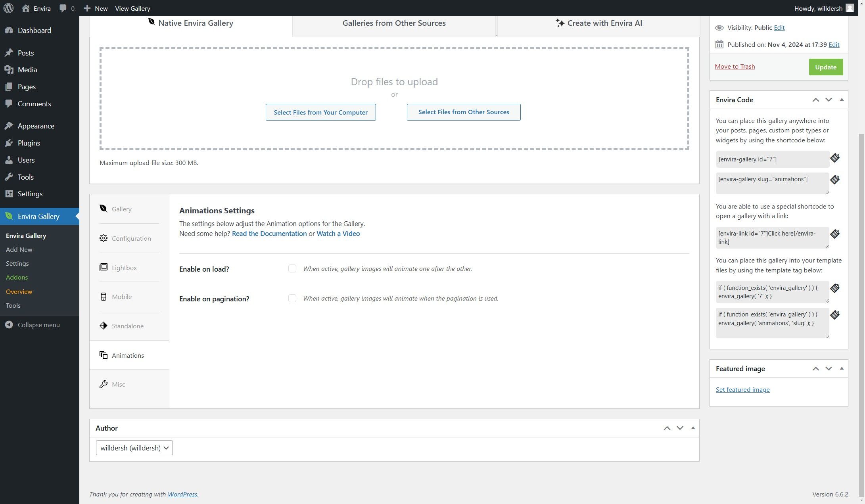This screenshot has width=865, height=504.
Task: Open Watch a Video link
Action: click(338, 234)
